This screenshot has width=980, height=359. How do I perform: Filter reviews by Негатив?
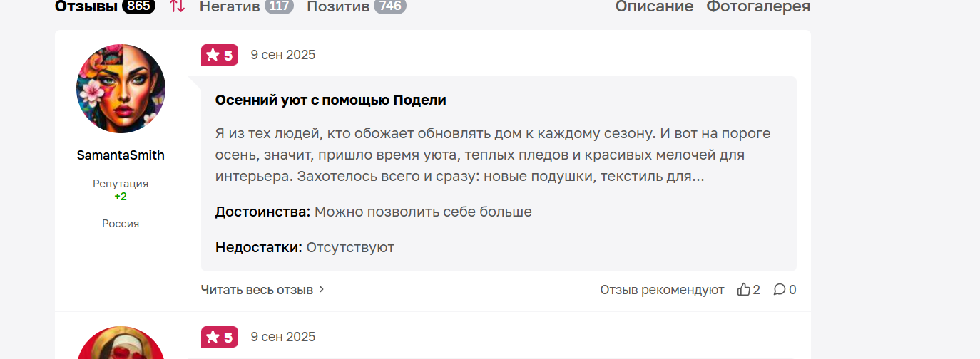coord(230,6)
